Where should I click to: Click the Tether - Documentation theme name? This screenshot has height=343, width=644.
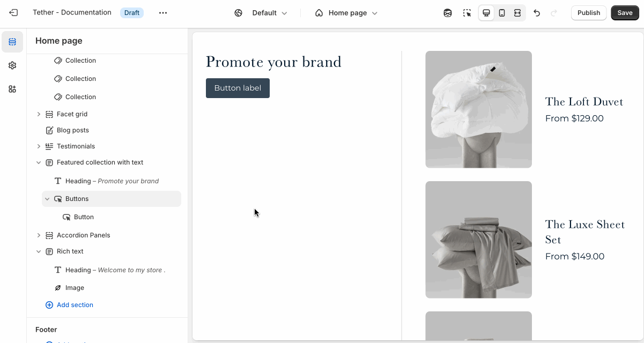(x=72, y=12)
